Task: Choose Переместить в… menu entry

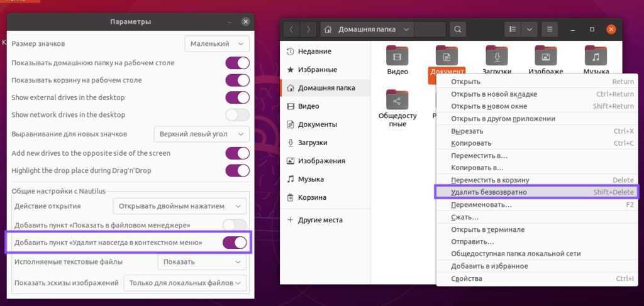Action: click(x=537, y=156)
